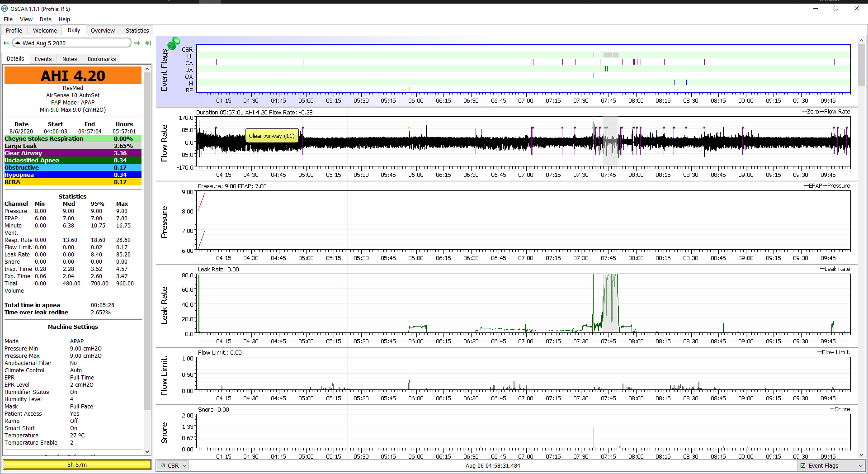The width and height of the screenshot is (868, 474).
Task: Select the Details tab
Action: point(15,59)
